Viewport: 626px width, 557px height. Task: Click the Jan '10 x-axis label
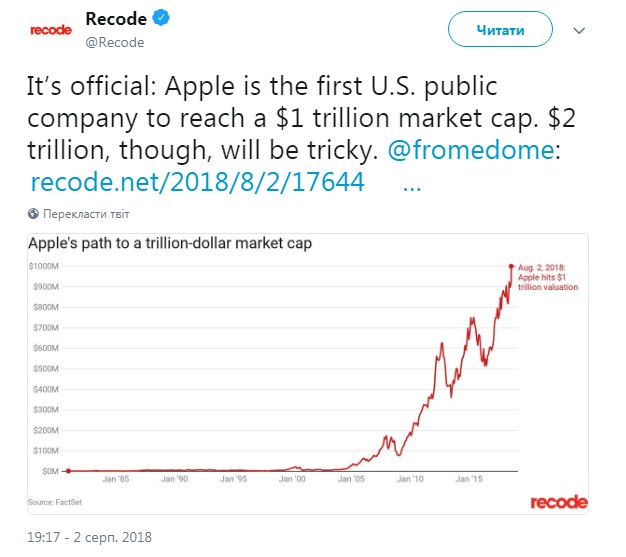click(412, 479)
